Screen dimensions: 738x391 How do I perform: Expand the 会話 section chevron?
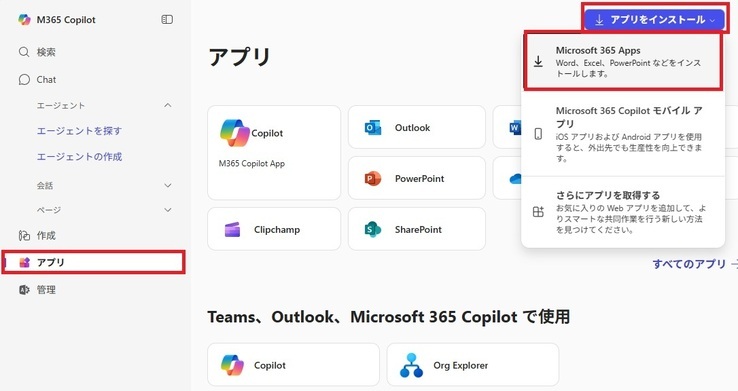coord(168,185)
